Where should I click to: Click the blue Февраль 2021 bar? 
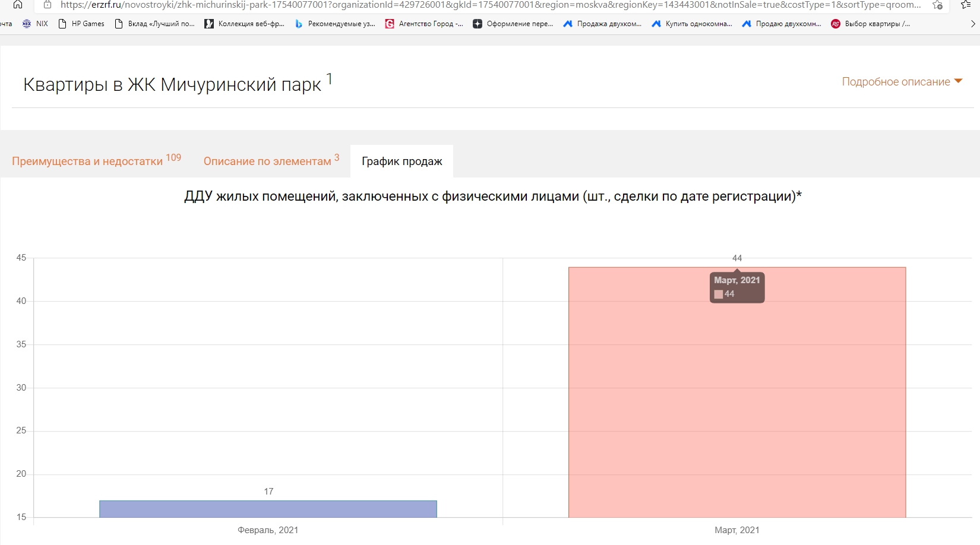coord(268,509)
